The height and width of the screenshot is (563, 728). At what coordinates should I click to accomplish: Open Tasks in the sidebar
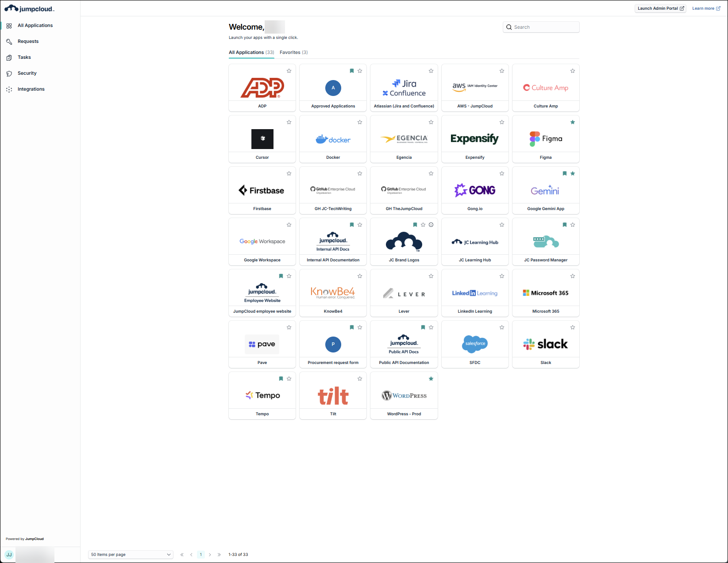point(24,57)
